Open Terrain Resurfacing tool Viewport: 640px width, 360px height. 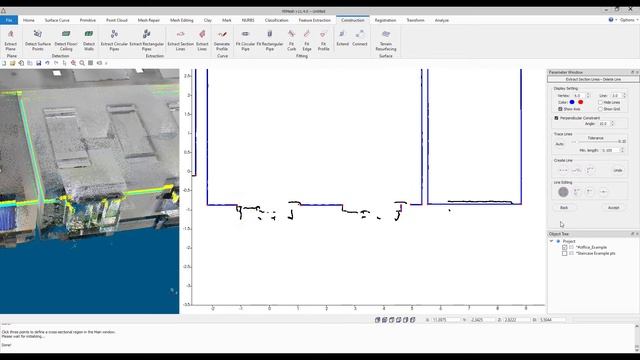386,40
